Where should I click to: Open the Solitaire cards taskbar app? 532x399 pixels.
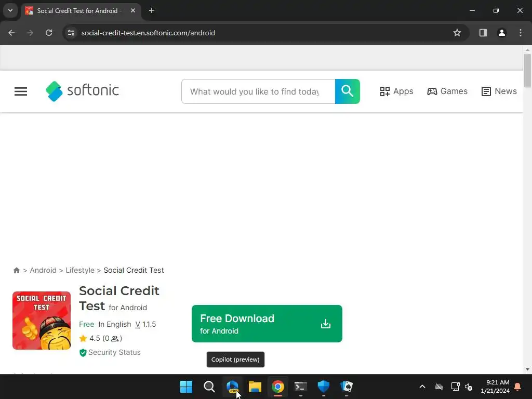click(x=347, y=387)
